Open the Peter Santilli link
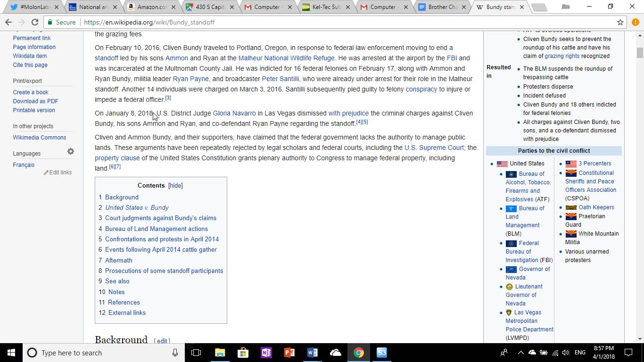Viewport: 644px width, 362px height. point(280,79)
